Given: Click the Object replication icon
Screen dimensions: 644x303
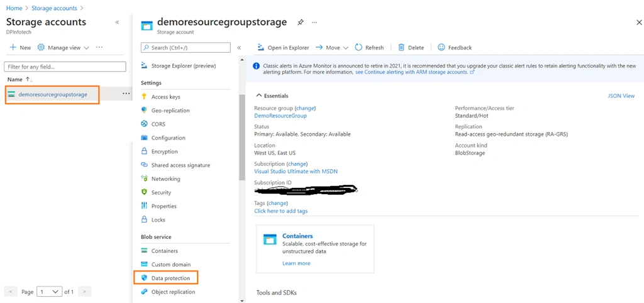Looking at the screenshot, I should [x=144, y=292].
